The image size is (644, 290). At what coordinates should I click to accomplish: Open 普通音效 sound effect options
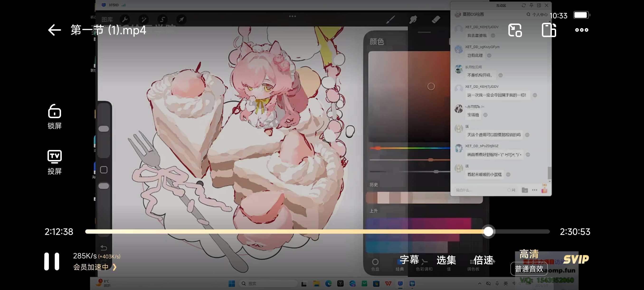click(x=529, y=269)
